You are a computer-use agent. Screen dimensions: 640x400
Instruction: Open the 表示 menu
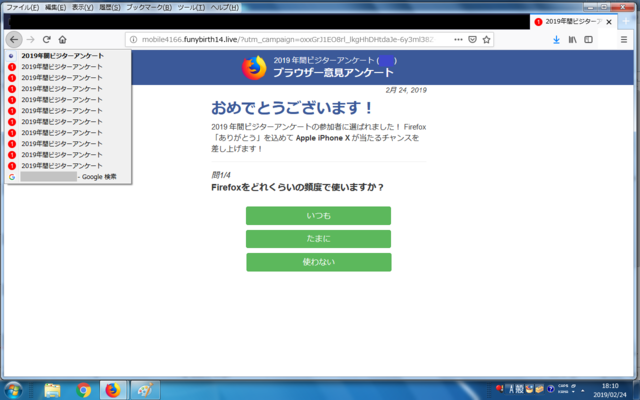82,7
